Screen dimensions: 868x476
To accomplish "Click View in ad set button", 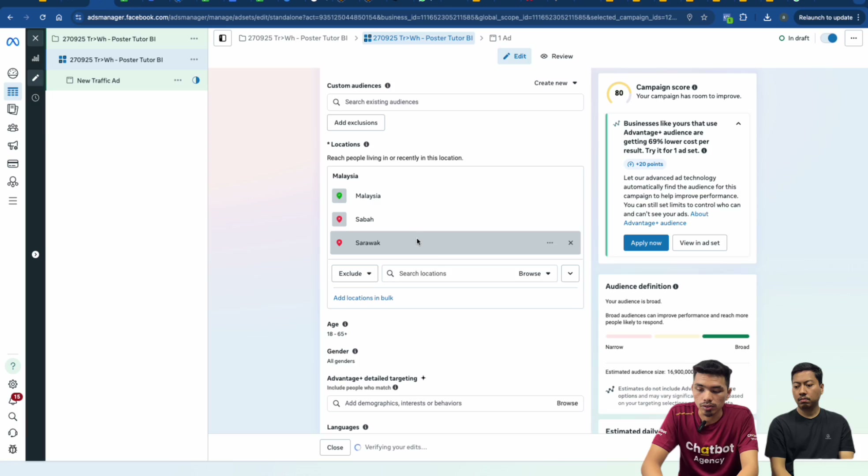I will 700,243.
